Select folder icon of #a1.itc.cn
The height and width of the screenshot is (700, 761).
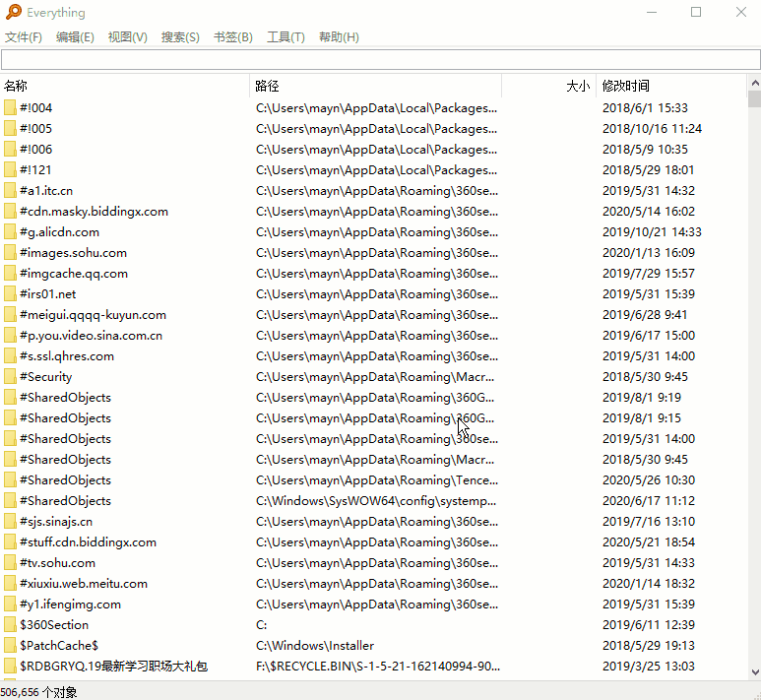[x=10, y=191]
